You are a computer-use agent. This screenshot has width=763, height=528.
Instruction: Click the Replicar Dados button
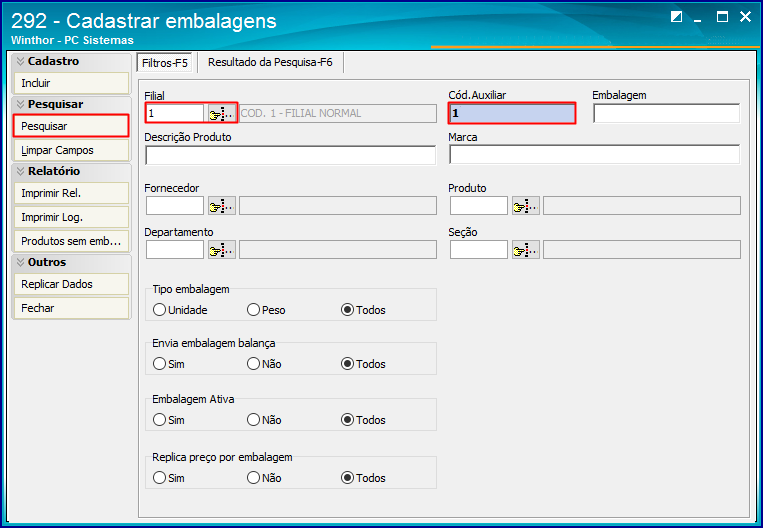pos(72,284)
